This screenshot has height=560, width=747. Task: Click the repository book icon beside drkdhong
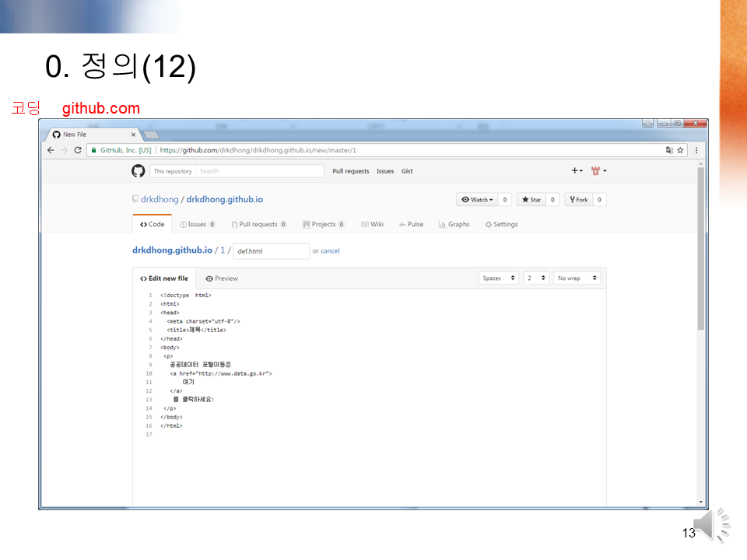tap(135, 199)
